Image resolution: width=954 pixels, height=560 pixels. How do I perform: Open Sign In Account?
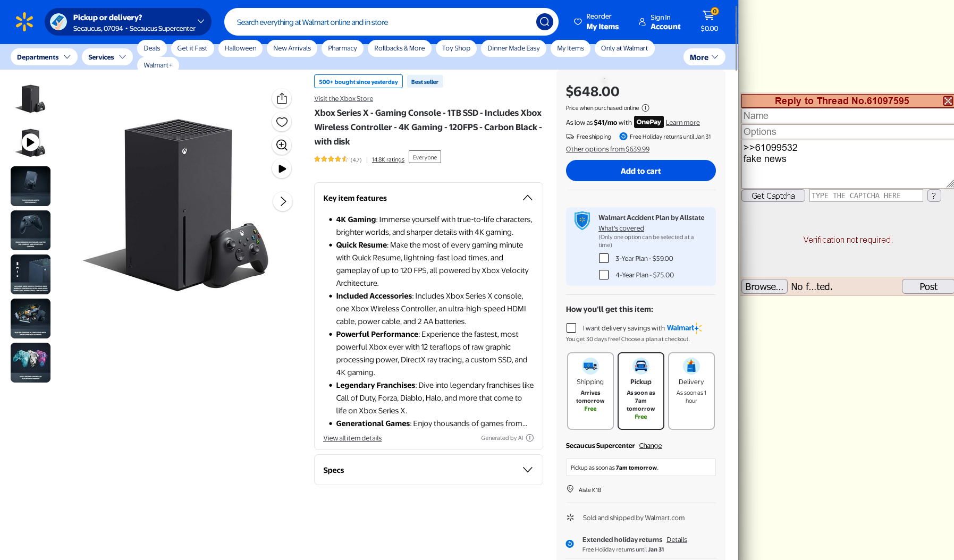coord(660,22)
